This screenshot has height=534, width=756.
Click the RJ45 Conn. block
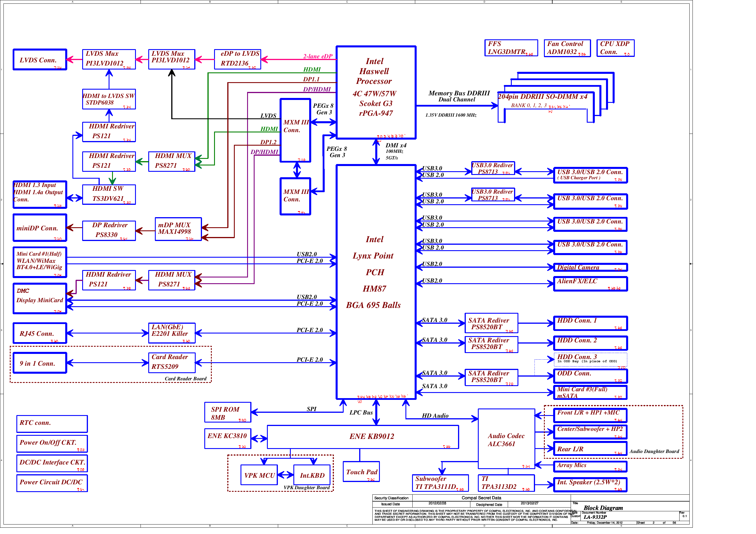tap(40, 333)
